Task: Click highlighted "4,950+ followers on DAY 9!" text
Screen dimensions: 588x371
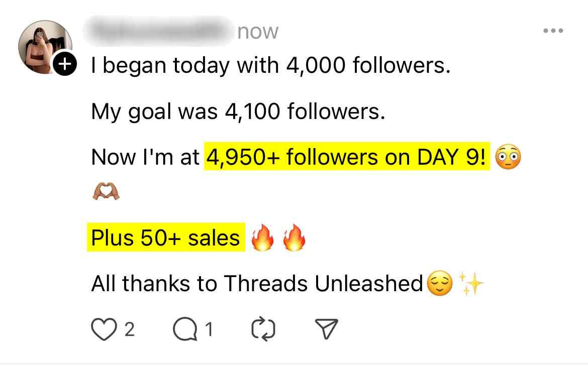Action: click(x=346, y=157)
